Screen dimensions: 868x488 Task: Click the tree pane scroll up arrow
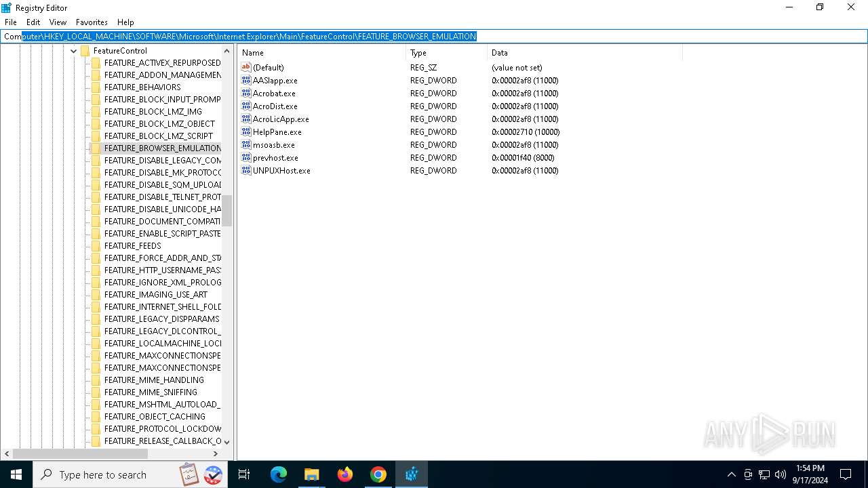click(x=227, y=51)
